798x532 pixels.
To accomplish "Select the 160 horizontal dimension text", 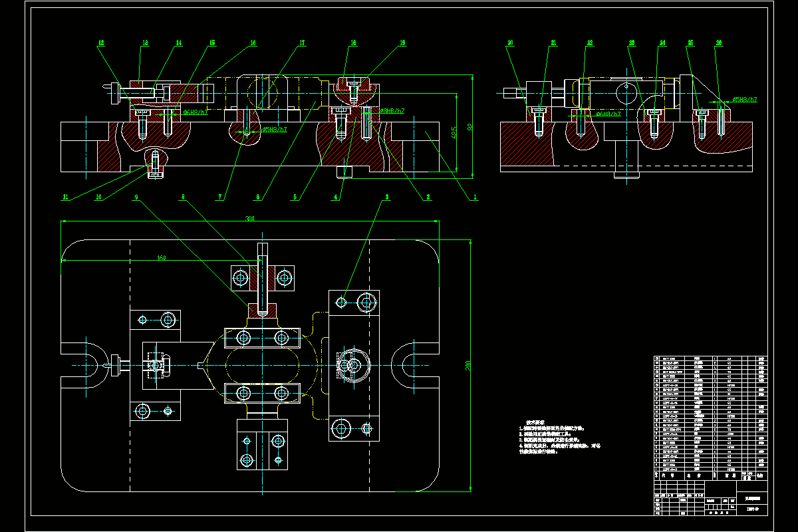I will (162, 258).
